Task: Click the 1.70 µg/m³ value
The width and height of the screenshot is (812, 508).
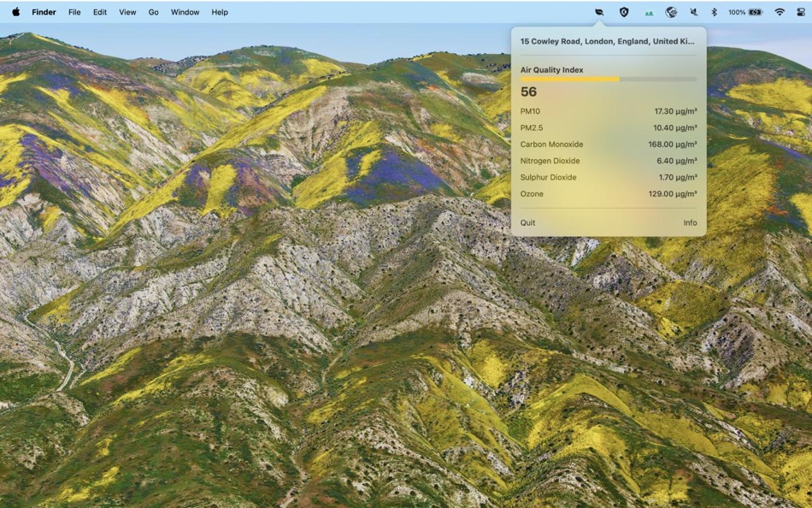Action: pos(678,177)
